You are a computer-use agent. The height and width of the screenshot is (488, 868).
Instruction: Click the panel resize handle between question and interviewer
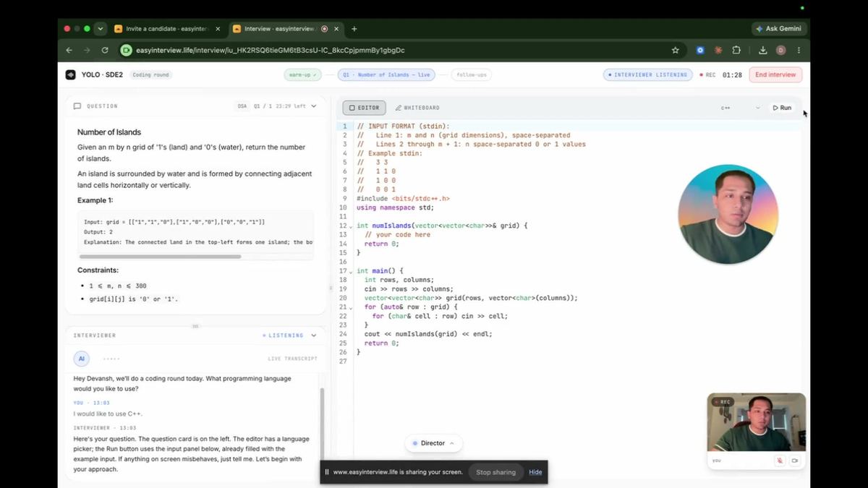click(x=195, y=326)
